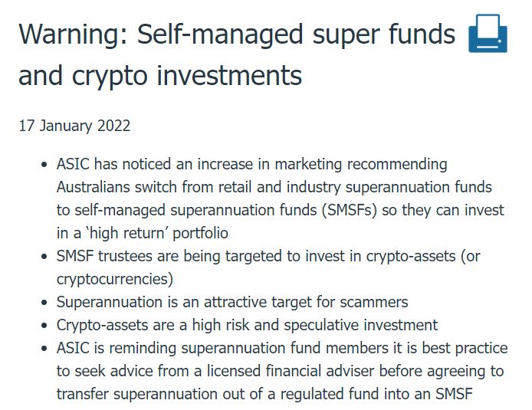
Task: Click the word 'cryptocurrencies)'
Action: pos(115,280)
